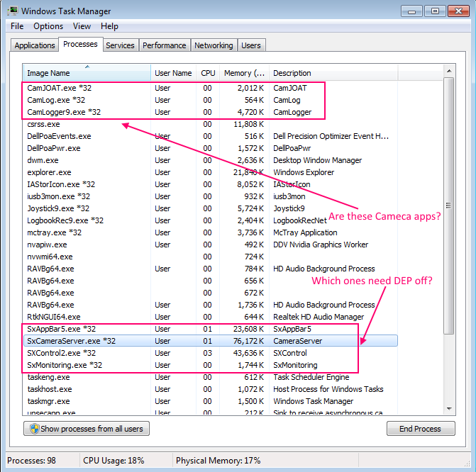Click the Task Manager title bar icon
This screenshot has height=472, width=476.
coord(12,11)
